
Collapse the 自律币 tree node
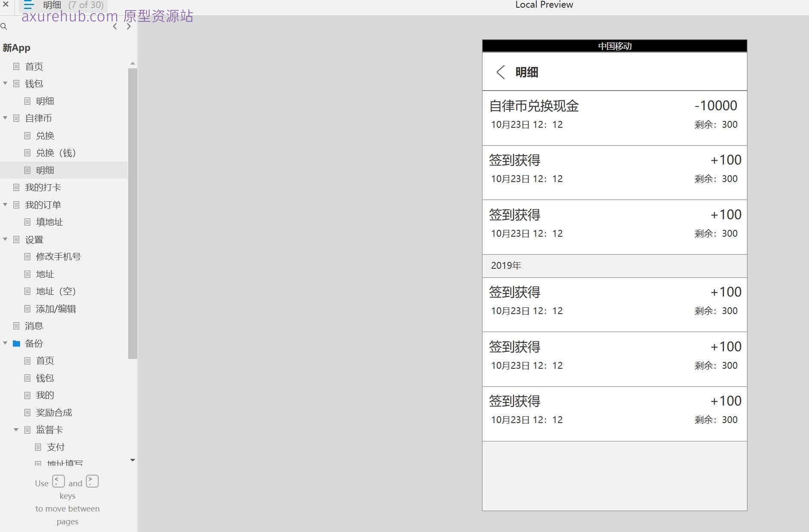tap(5, 118)
